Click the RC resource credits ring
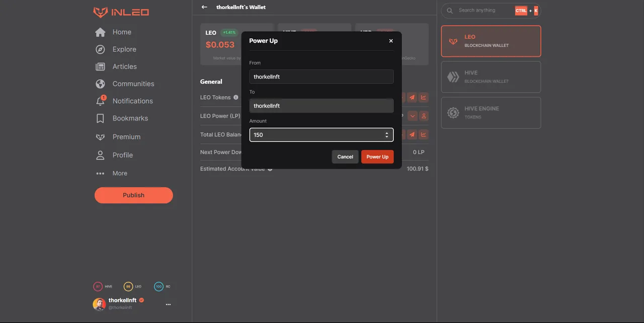644x323 pixels. pyautogui.click(x=159, y=286)
